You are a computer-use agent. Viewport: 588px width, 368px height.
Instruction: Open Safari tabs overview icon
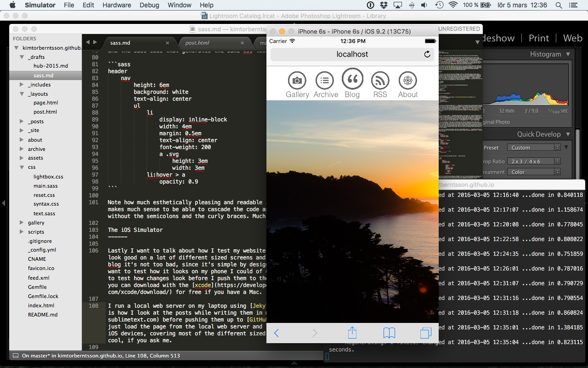[426, 333]
